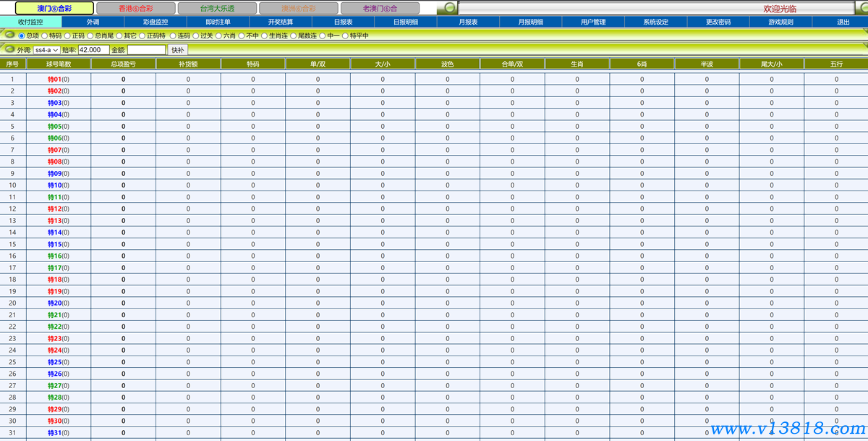Open the 特01 ball number link
Viewport: 868px width, 441px height.
[55, 79]
